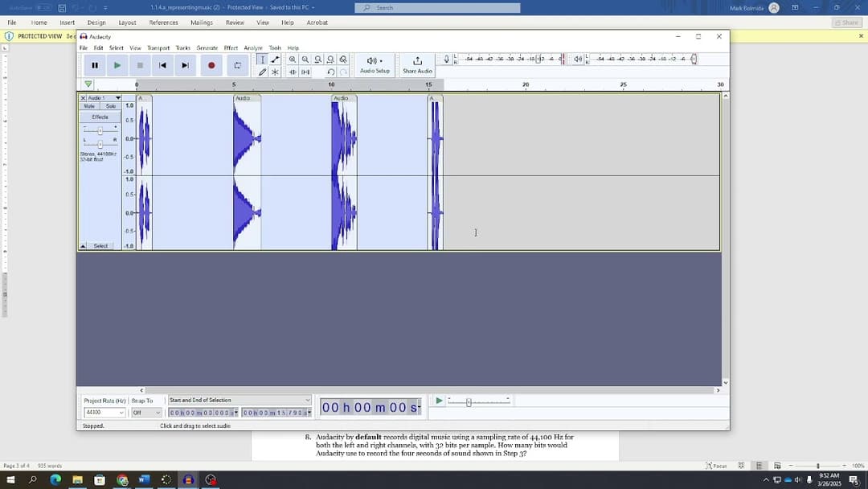Select the Multi-tool in the toolbar
The height and width of the screenshot is (489, 868).
pyautogui.click(x=275, y=72)
